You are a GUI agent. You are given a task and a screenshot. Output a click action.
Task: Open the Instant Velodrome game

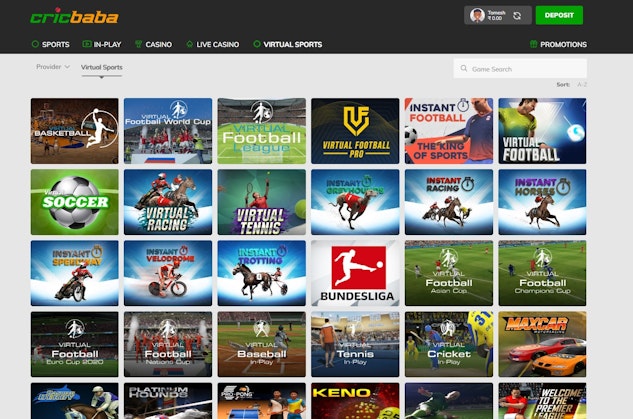point(168,273)
